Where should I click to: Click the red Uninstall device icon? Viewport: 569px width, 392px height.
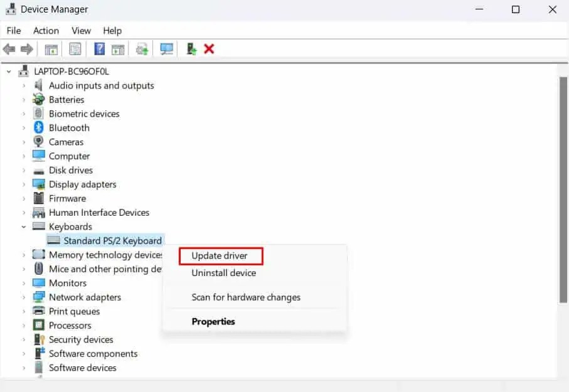click(208, 48)
